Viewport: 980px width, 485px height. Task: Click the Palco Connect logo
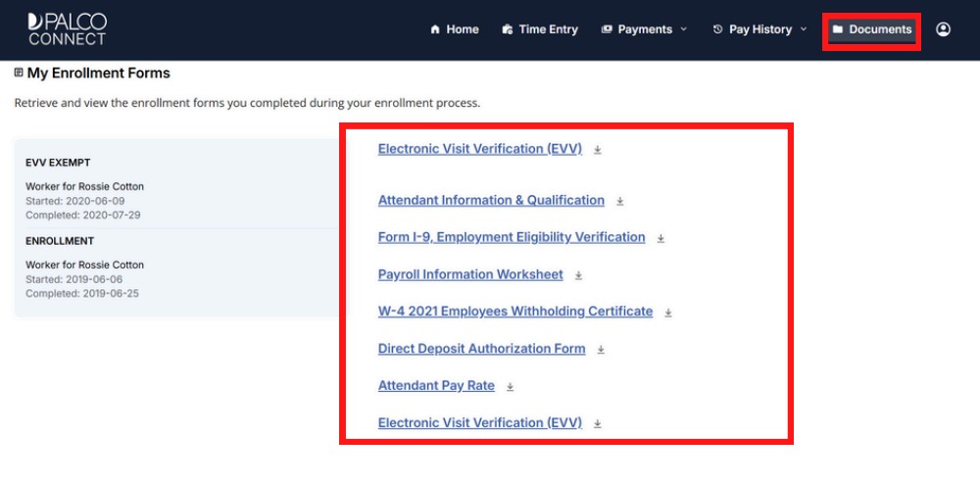point(68,29)
